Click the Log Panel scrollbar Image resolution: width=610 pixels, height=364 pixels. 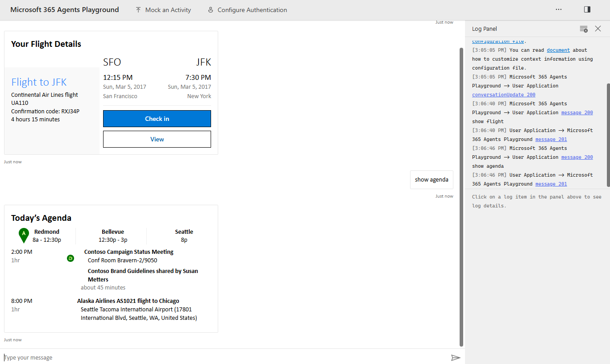pos(608,134)
